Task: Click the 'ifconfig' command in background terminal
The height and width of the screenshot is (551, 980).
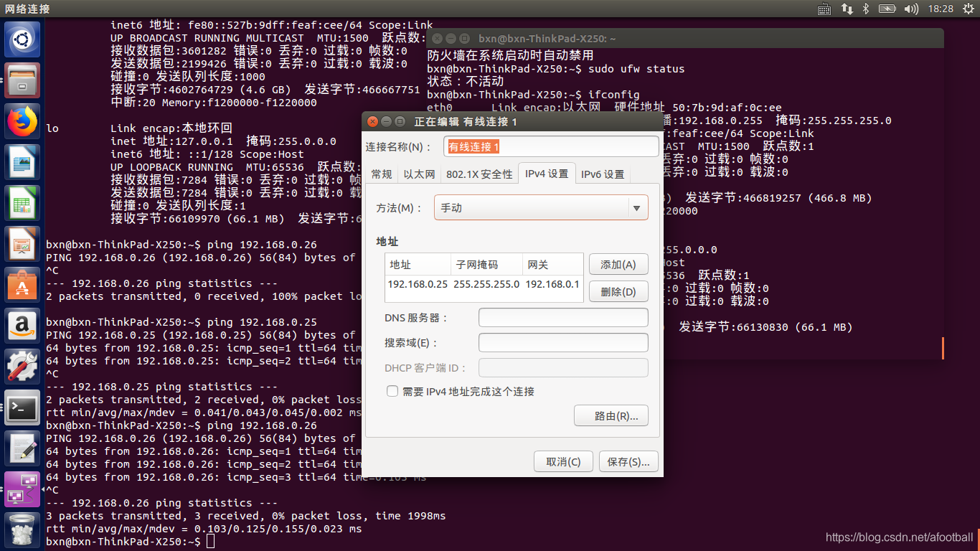Action: click(613, 95)
